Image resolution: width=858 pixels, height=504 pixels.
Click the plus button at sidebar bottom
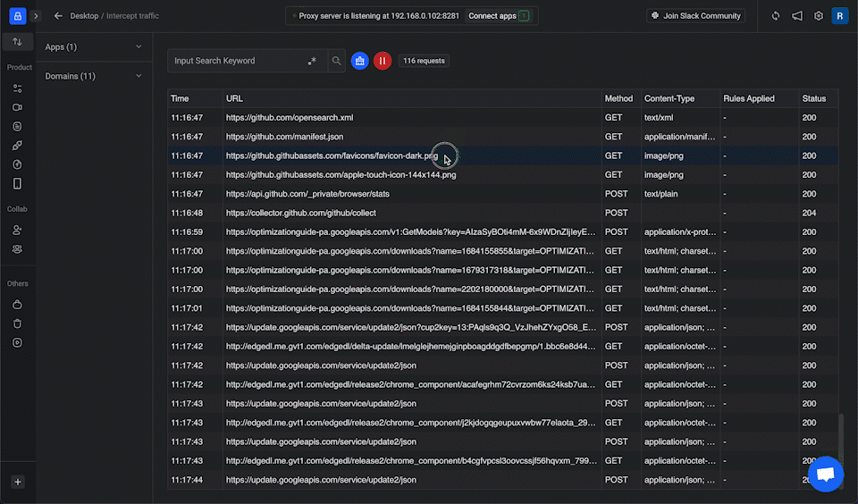(x=17, y=482)
